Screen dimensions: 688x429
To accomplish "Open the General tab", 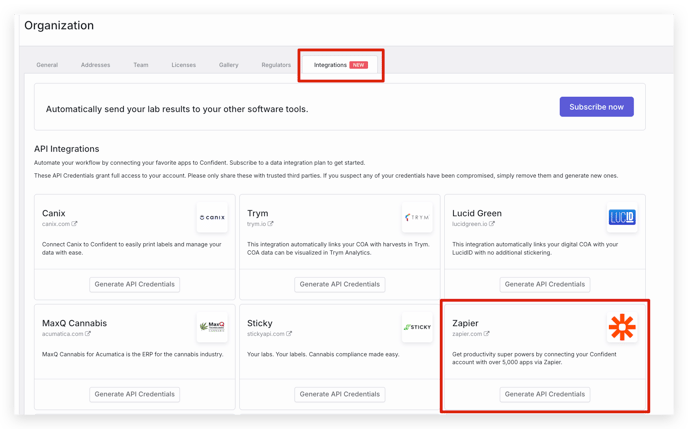I will pyautogui.click(x=47, y=65).
